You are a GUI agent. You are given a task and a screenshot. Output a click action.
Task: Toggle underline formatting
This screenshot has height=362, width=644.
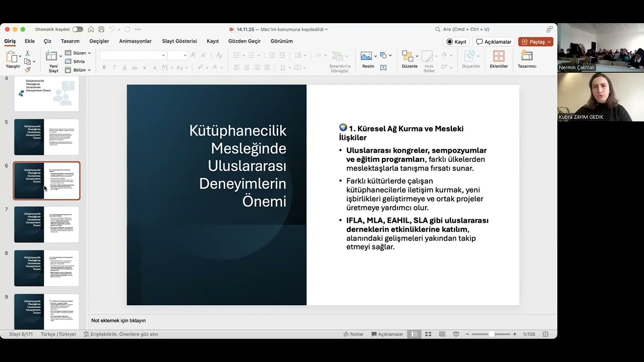pyautogui.click(x=124, y=67)
